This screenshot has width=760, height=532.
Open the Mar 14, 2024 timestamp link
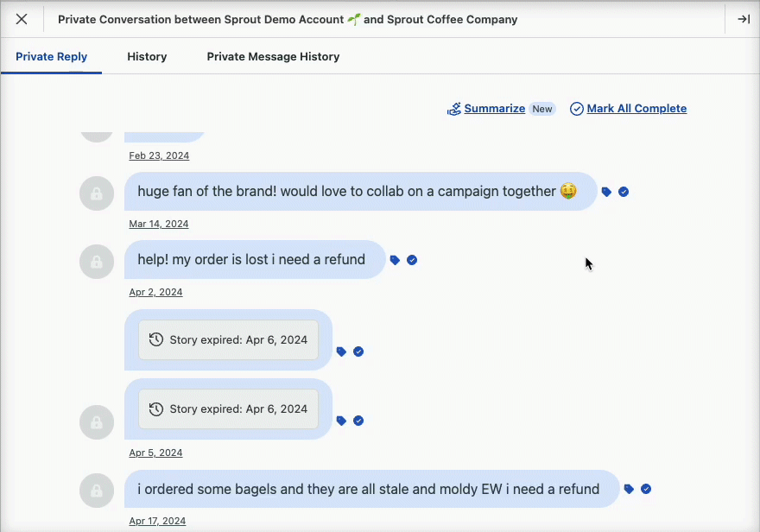point(159,224)
